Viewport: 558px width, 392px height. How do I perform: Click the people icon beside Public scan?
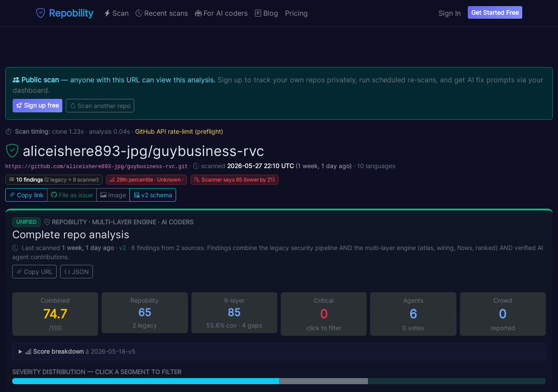[x=16, y=80]
